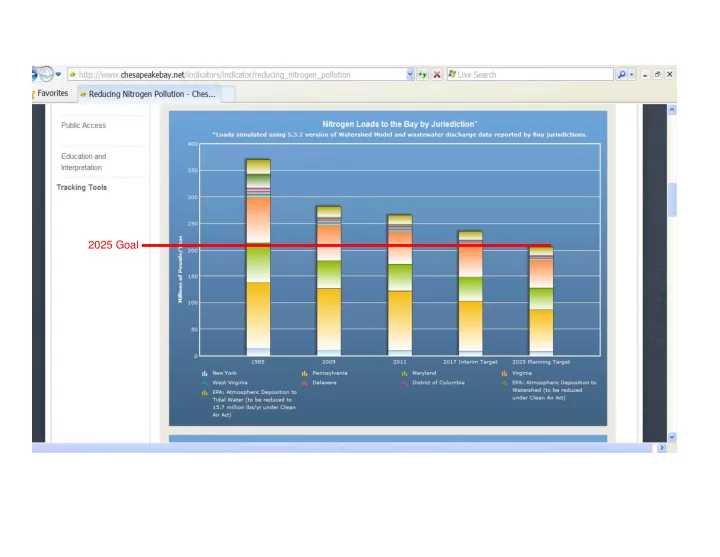Click the District of Columbia legend icon
This screenshot has height=557, width=720.
coord(404,383)
